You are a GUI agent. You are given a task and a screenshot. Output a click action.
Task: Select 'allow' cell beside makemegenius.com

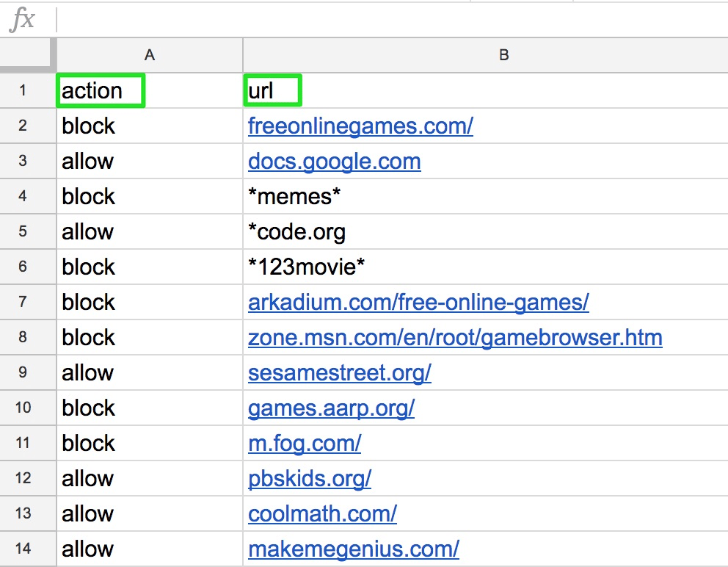coord(150,549)
